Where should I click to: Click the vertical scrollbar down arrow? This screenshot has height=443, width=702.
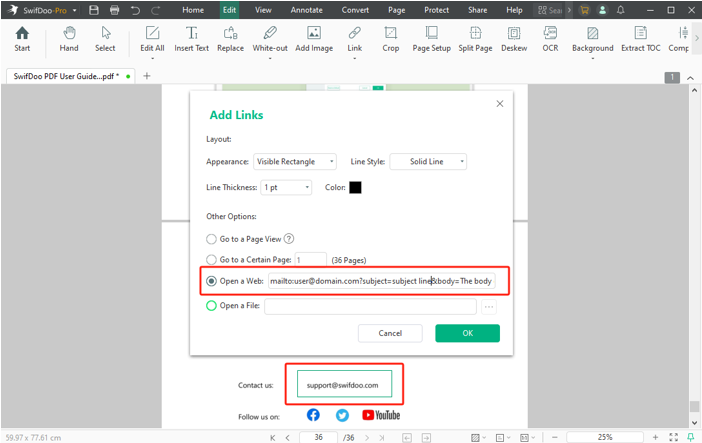point(694,422)
